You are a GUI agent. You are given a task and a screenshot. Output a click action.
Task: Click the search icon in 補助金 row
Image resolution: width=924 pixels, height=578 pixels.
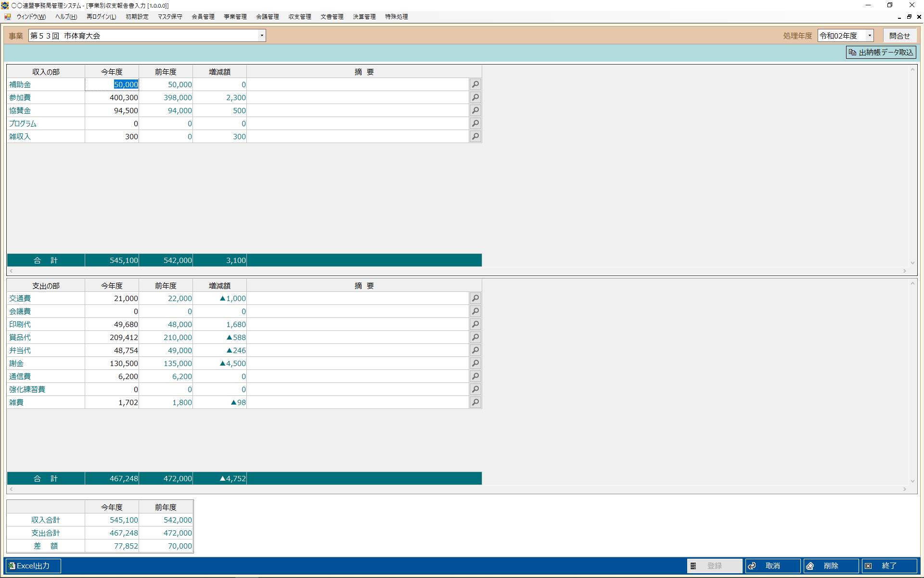pos(475,84)
